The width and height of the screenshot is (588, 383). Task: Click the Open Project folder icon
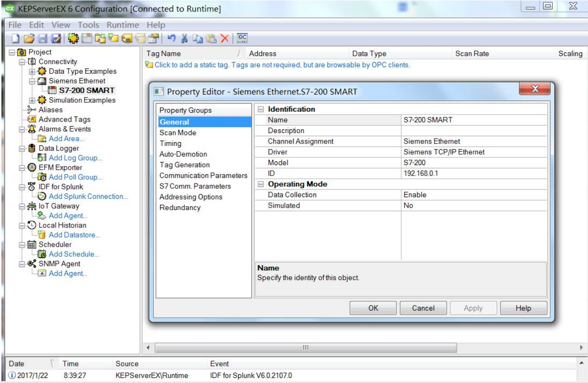coord(29,39)
